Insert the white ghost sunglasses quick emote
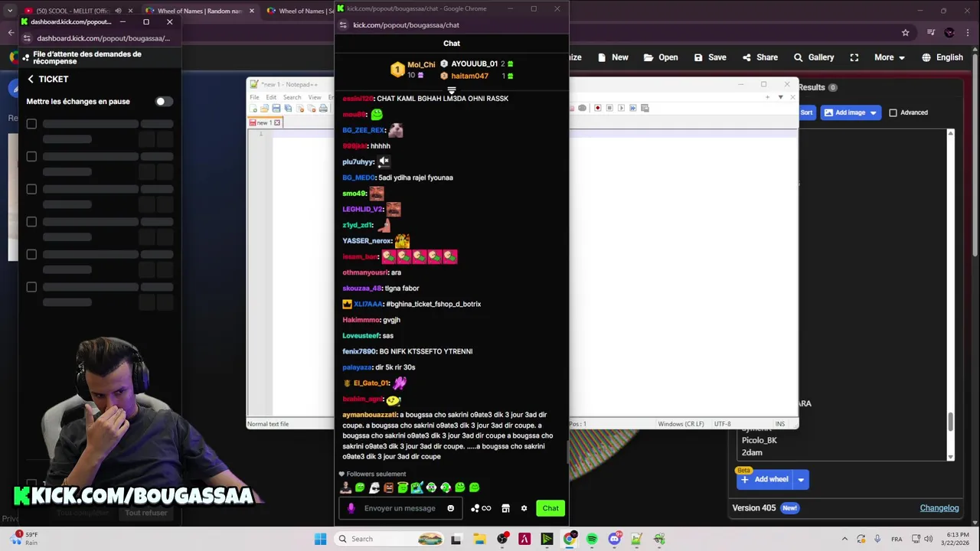 pos(374,487)
